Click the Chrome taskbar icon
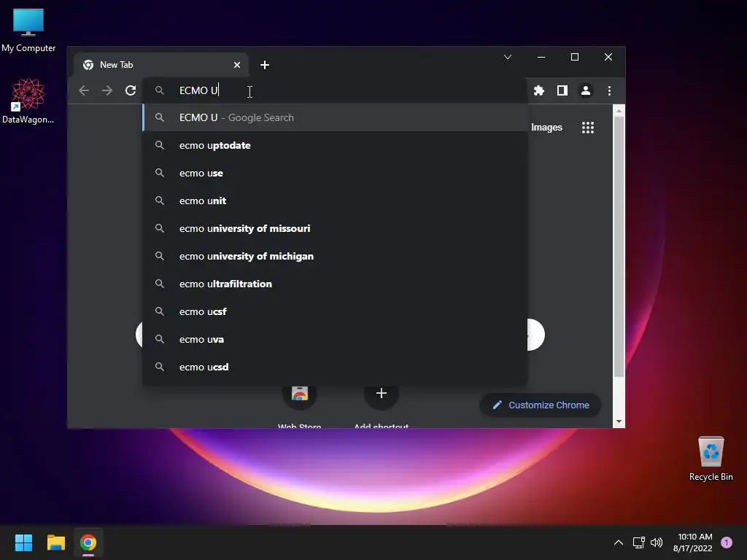The image size is (747, 560). click(88, 542)
